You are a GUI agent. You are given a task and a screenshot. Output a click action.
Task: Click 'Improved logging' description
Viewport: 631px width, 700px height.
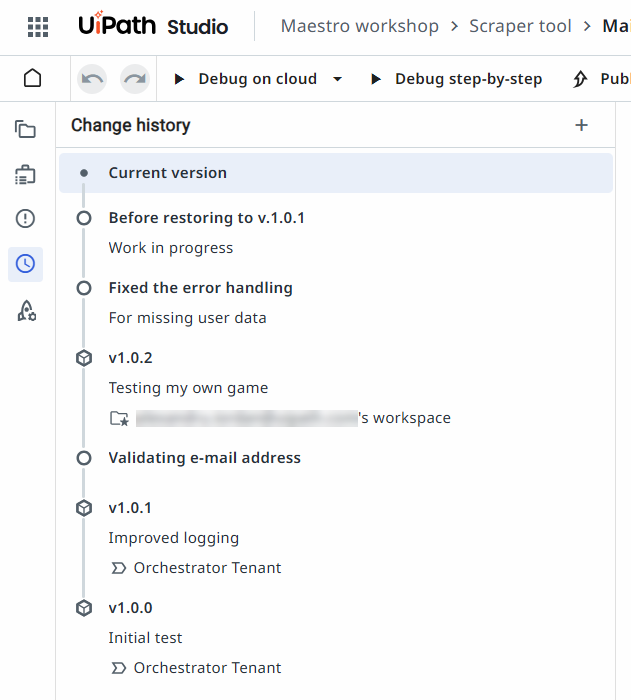tap(174, 538)
